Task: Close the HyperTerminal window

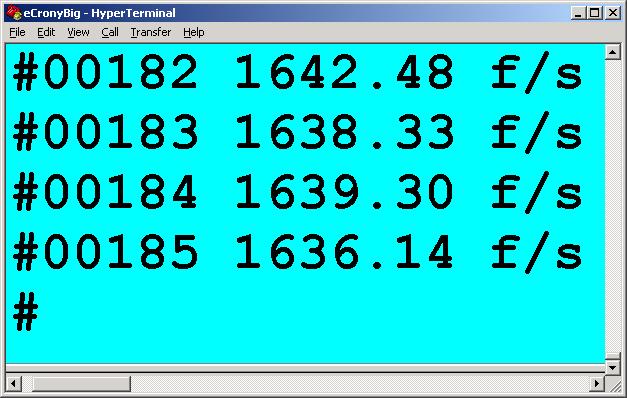Action: 613,13
